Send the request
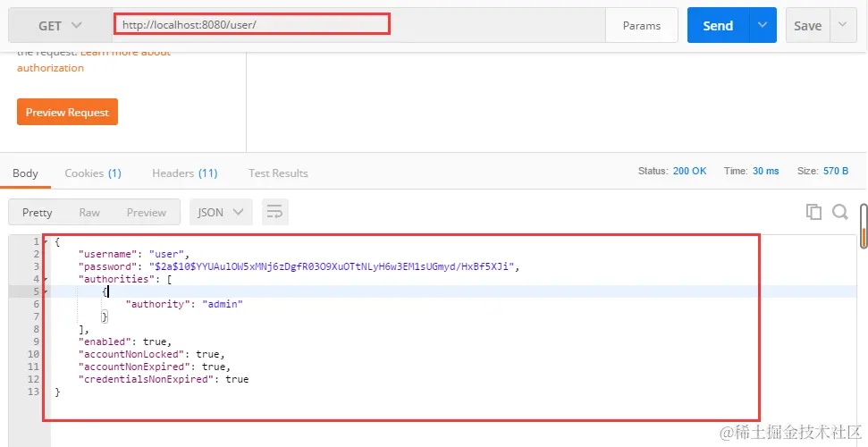The image size is (868, 447). [x=718, y=26]
